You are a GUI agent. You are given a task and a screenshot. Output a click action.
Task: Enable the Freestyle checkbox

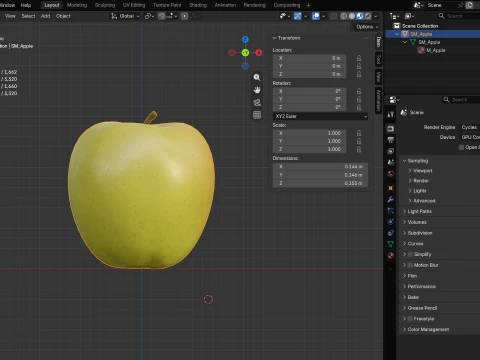tap(410, 319)
